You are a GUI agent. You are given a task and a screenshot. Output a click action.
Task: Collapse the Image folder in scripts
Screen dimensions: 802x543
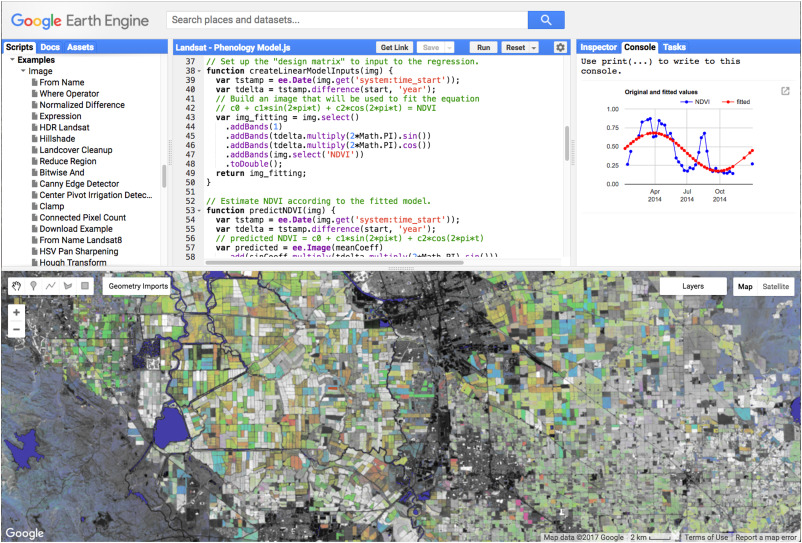click(23, 71)
